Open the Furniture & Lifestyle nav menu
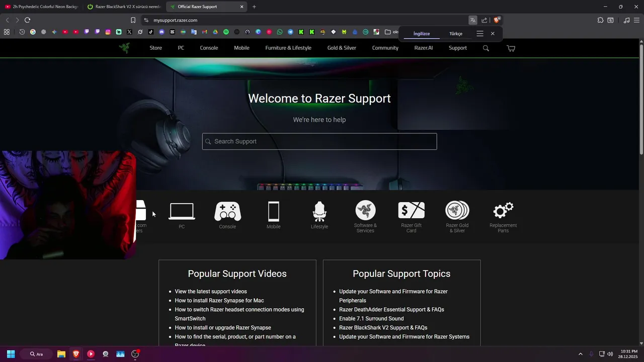This screenshot has width=644, height=362. 288,48
